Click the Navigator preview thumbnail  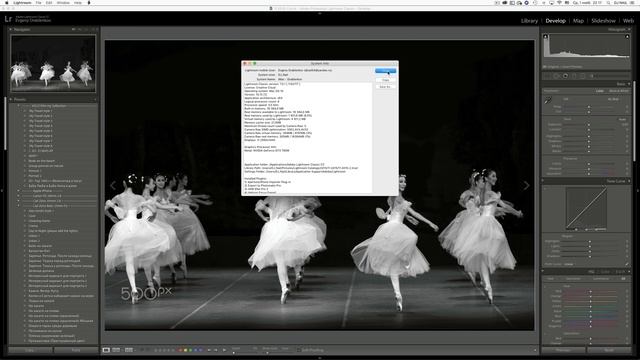click(53, 63)
